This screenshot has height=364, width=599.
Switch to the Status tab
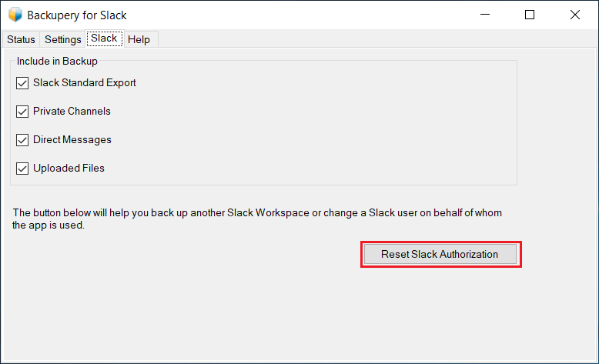(21, 39)
